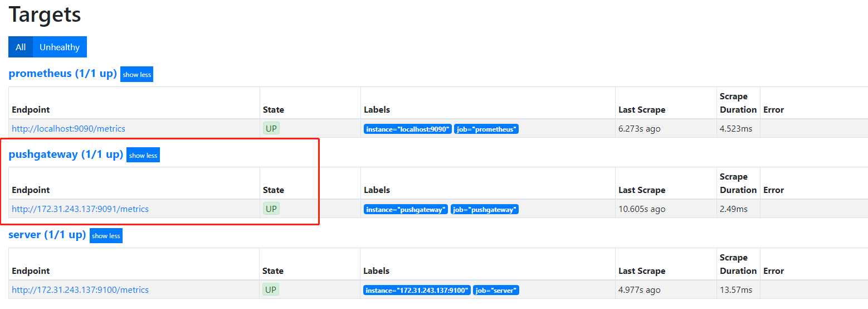This screenshot has width=868, height=309.
Task: Click Labels column header in server table
Action: tap(377, 271)
